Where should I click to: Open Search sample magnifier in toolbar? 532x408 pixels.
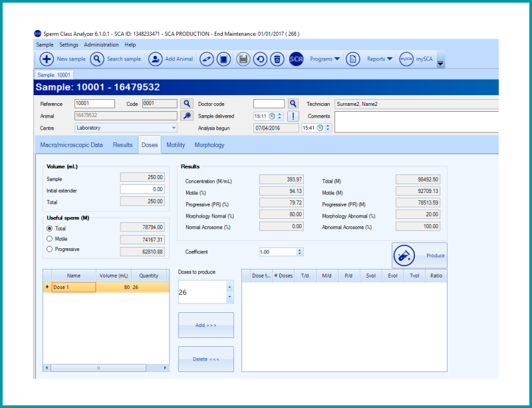(96, 59)
